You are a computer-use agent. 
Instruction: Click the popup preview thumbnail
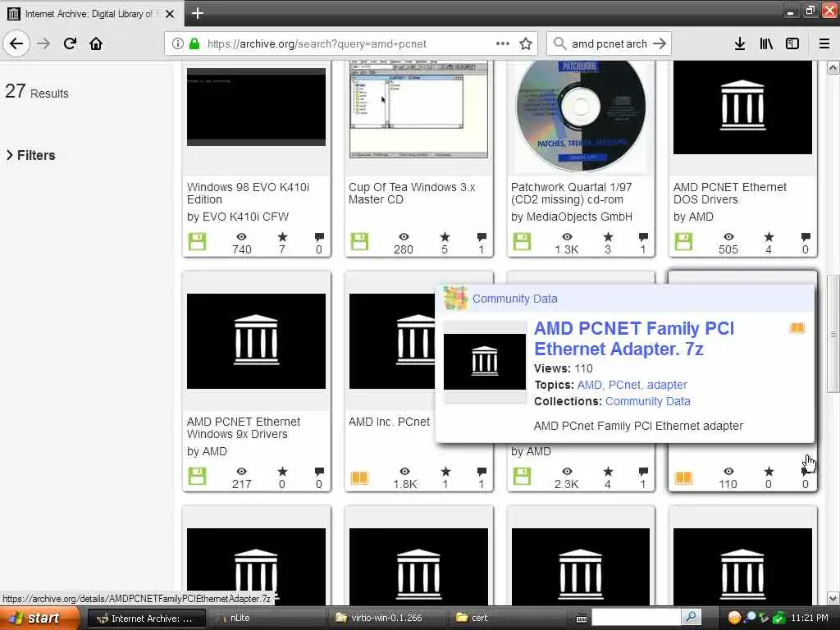[x=485, y=362]
